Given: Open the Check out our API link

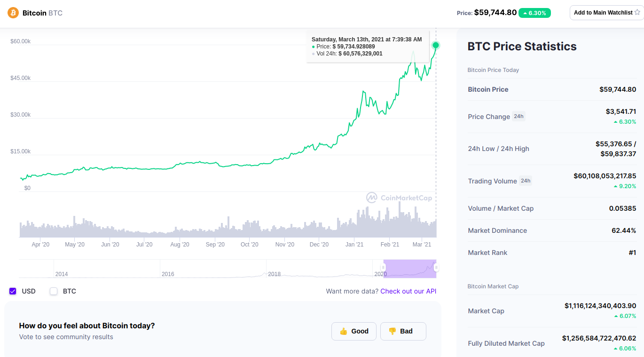Looking at the screenshot, I should [x=408, y=291].
